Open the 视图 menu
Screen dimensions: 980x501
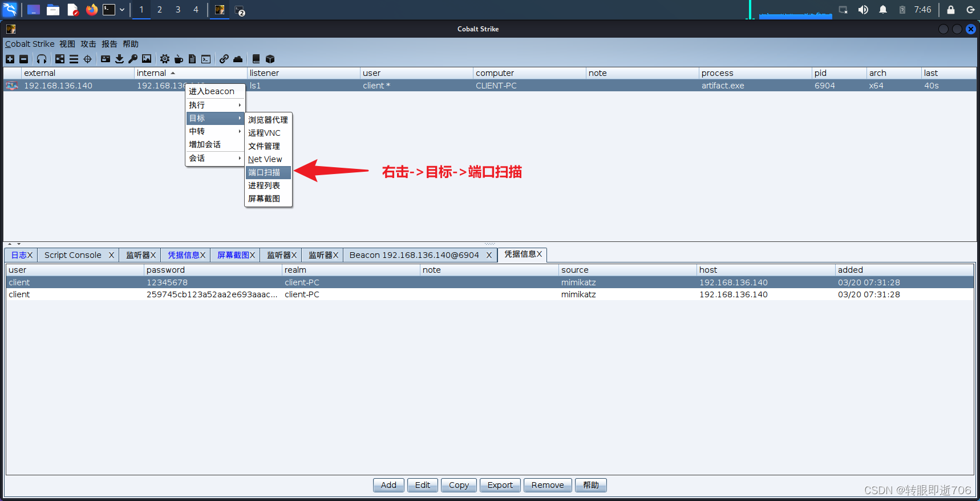tap(67, 44)
